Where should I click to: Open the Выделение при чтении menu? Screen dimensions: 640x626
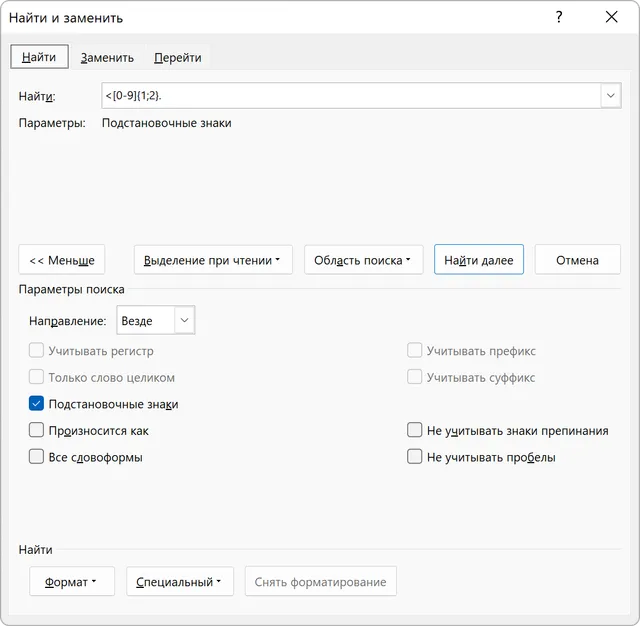coord(213,260)
